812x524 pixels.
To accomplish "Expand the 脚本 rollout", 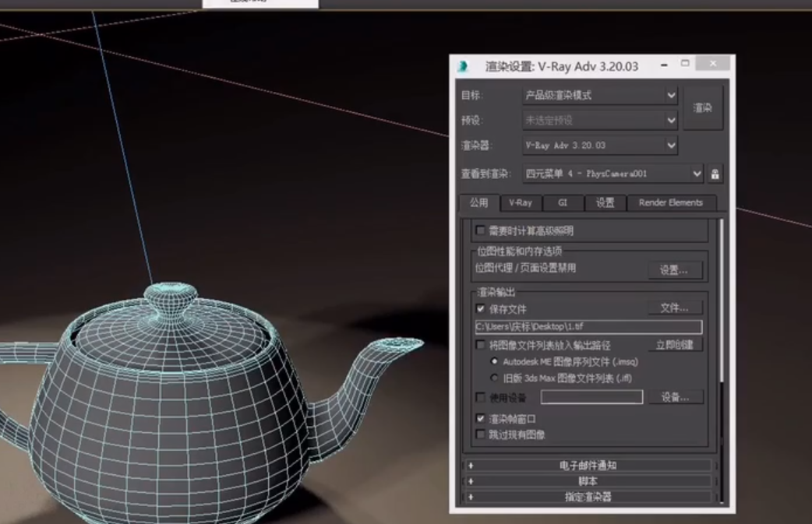I will (x=589, y=481).
